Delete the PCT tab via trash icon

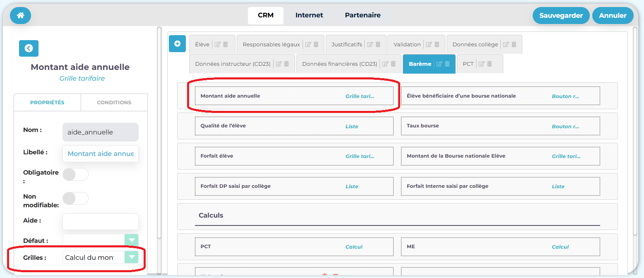click(489, 64)
